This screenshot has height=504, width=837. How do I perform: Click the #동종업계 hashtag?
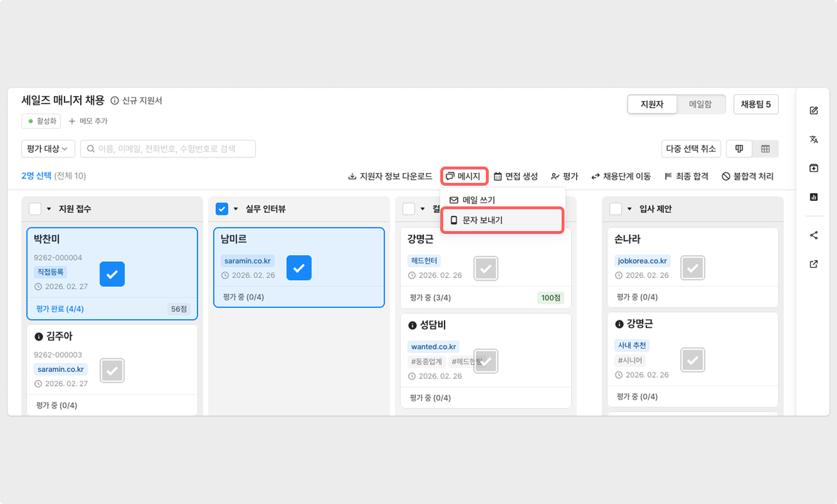426,361
